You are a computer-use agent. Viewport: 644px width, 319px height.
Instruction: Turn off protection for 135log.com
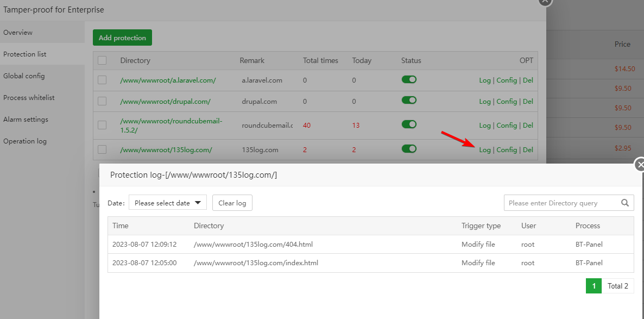(x=409, y=149)
